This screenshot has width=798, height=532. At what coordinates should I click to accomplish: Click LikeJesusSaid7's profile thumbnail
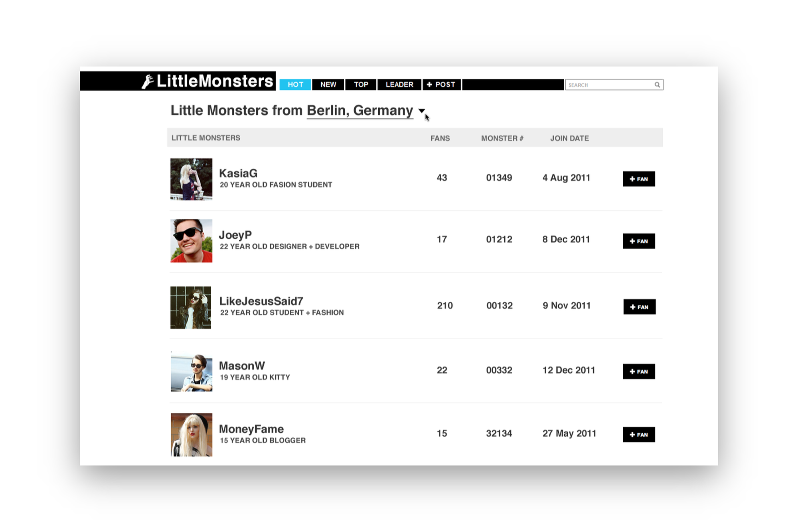pos(191,307)
